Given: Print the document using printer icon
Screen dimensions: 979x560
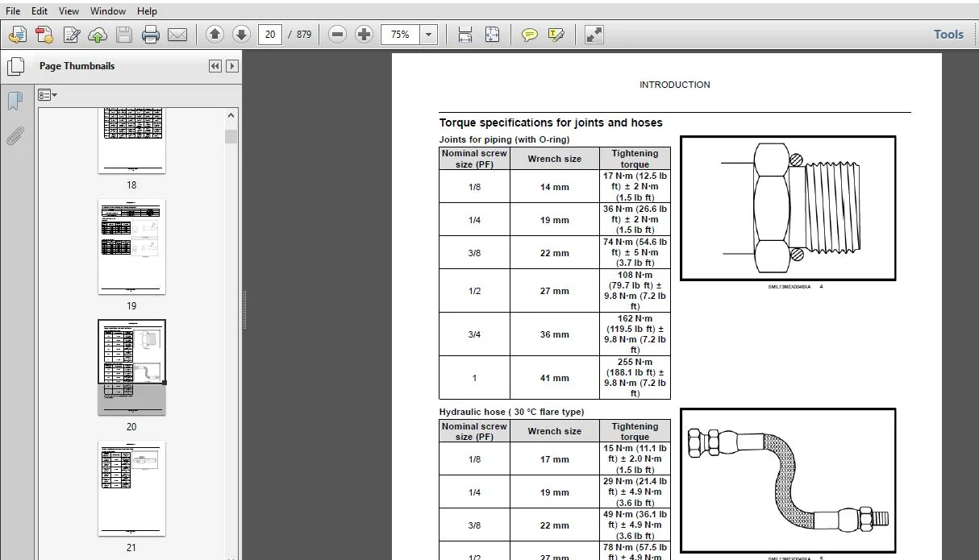Looking at the screenshot, I should point(151,35).
